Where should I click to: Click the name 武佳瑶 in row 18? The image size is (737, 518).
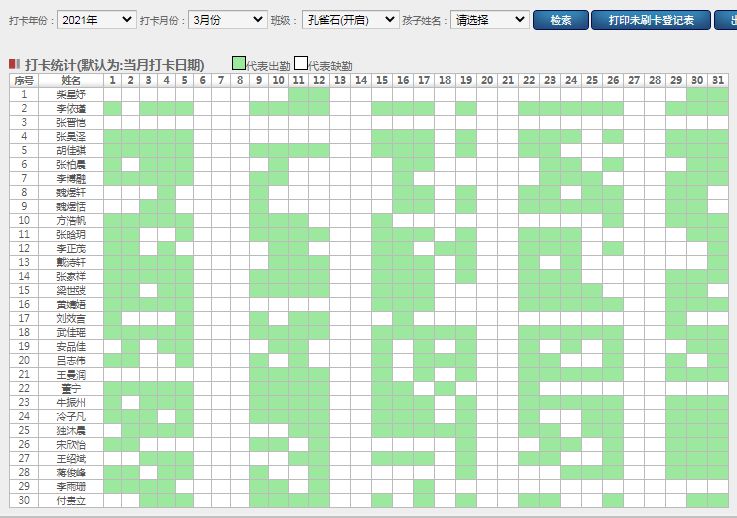click(x=71, y=332)
